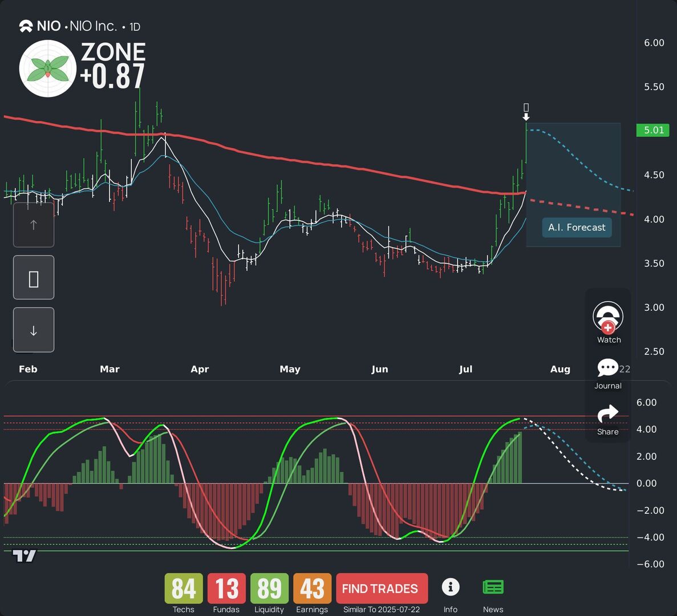677x616 pixels.
Task: Click the 0.00 oscillator axis label
Action: click(x=646, y=484)
